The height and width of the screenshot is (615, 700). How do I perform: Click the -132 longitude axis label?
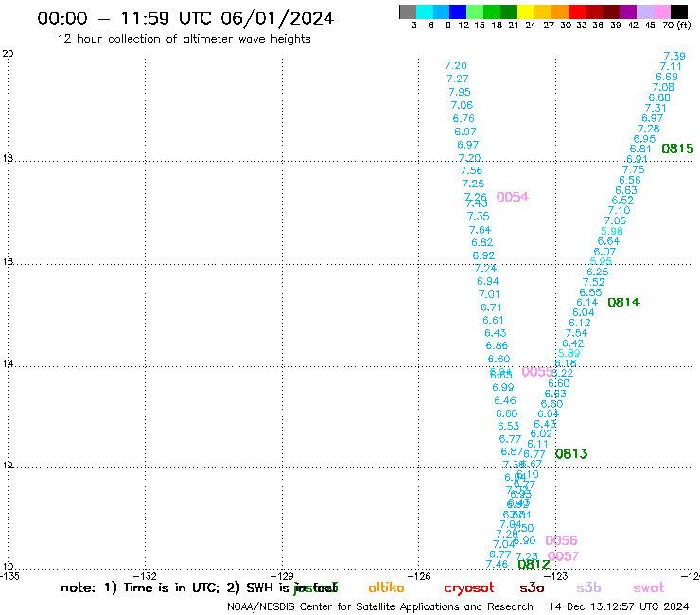pyautogui.click(x=147, y=576)
